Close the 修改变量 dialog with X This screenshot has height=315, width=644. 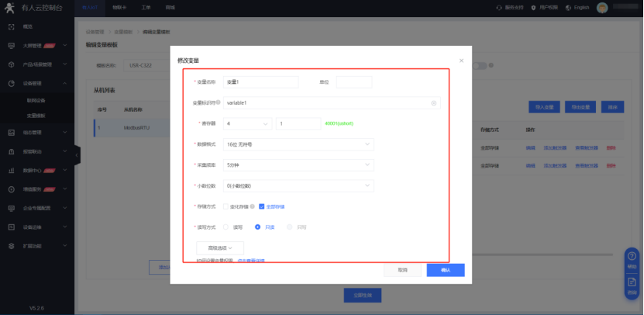coord(461,61)
